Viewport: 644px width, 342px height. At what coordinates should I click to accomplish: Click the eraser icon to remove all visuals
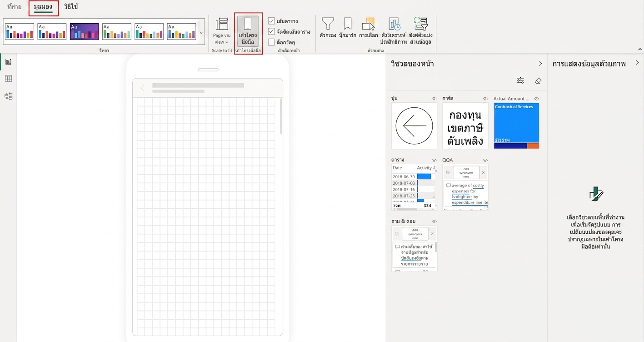point(538,80)
